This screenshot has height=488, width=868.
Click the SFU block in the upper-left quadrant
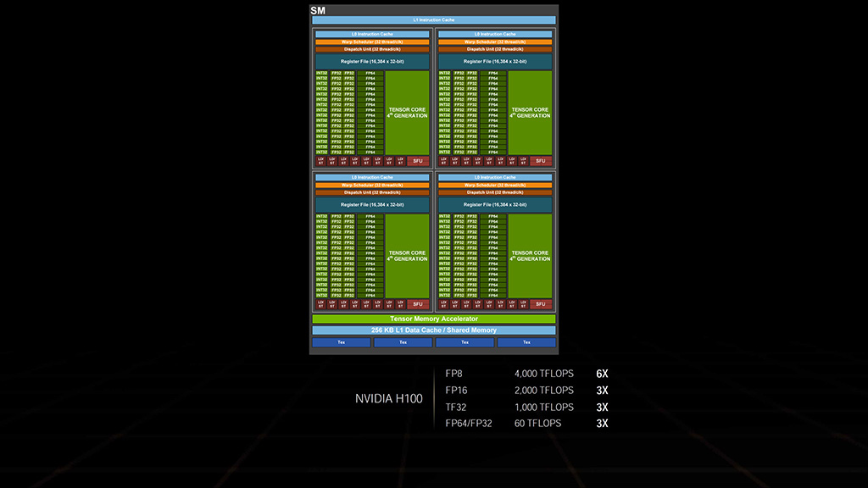pos(418,161)
